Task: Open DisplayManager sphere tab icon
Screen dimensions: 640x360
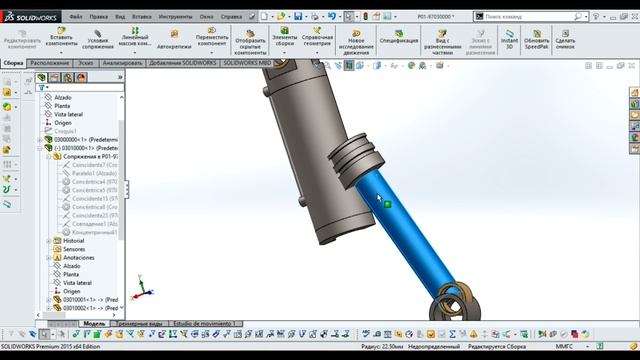Action: (81, 78)
